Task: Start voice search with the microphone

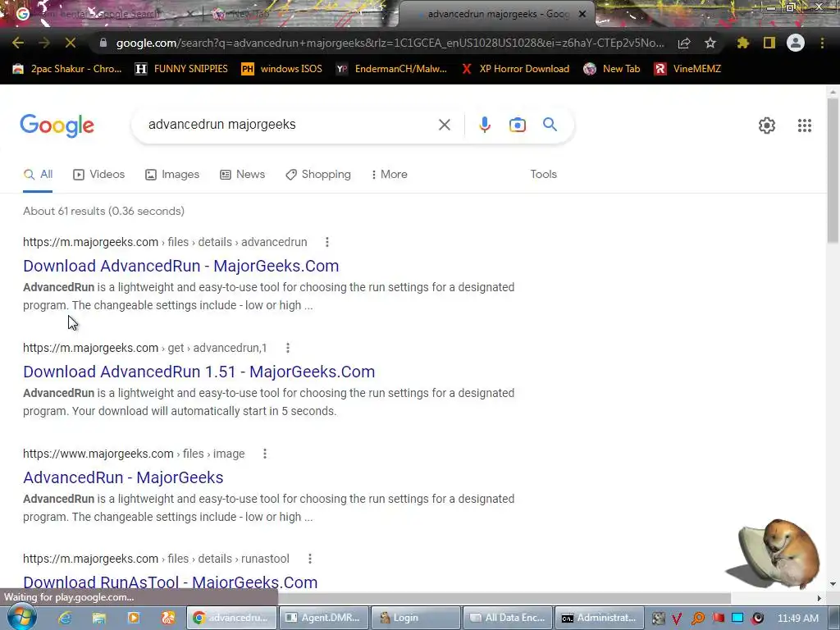Action: point(484,125)
